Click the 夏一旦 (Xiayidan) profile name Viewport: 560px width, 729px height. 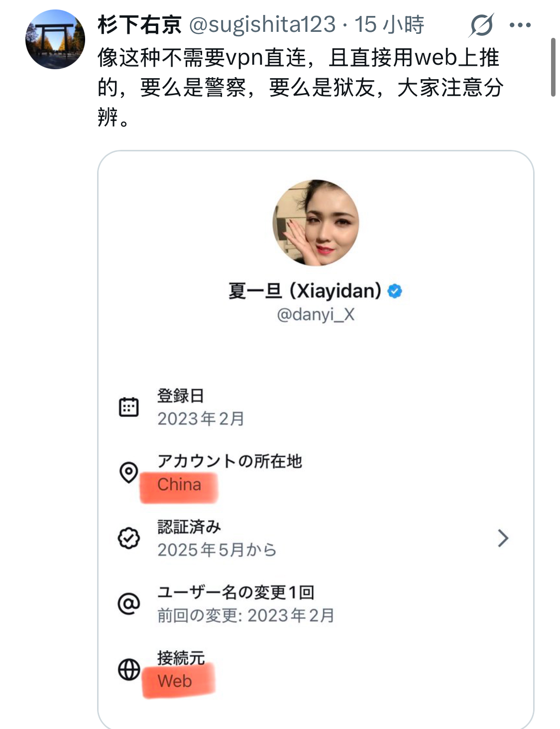305,291
